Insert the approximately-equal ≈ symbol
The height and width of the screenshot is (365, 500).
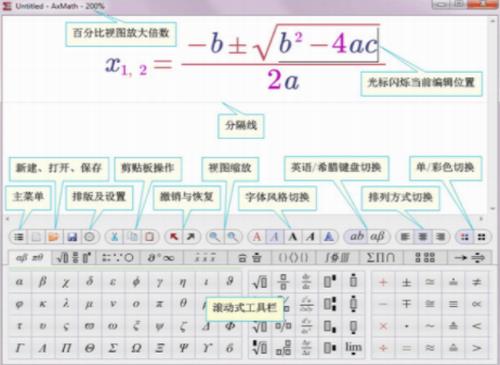point(430,348)
